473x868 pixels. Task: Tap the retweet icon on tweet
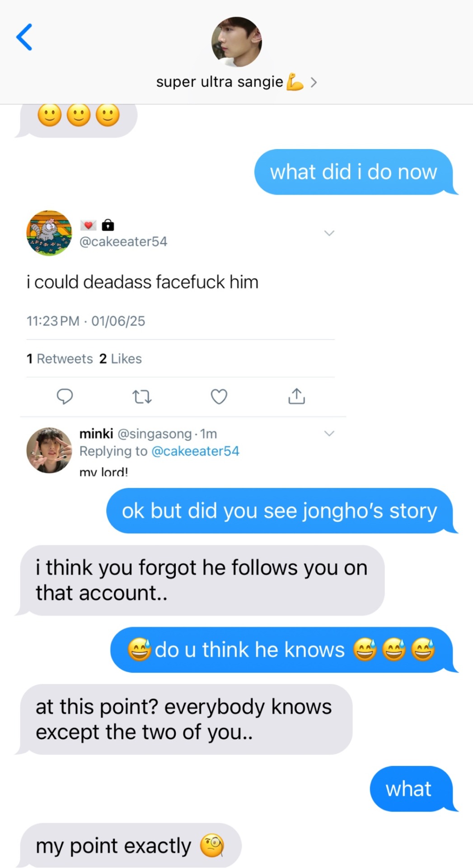pyautogui.click(x=142, y=397)
